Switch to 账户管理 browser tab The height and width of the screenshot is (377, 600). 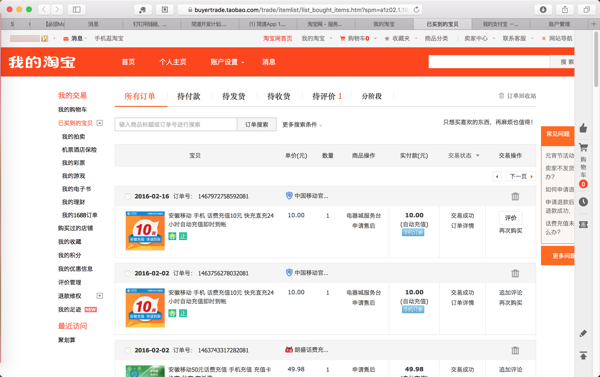(559, 24)
